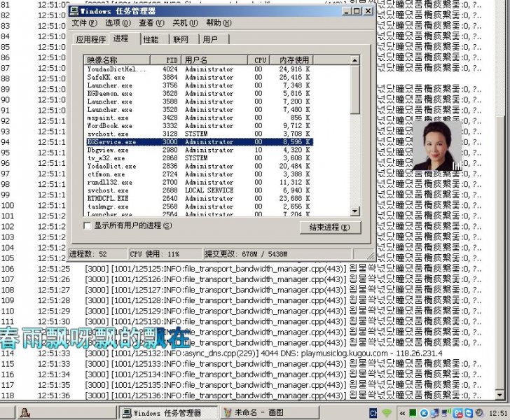The height and width of the screenshot is (420, 510).
Task: Open the 选项(O) menu
Action: click(118, 23)
